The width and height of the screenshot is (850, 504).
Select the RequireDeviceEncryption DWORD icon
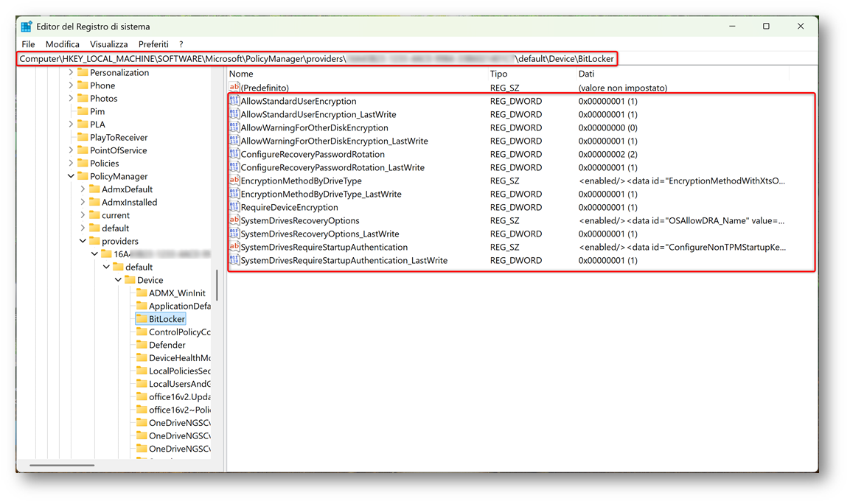pyautogui.click(x=234, y=208)
